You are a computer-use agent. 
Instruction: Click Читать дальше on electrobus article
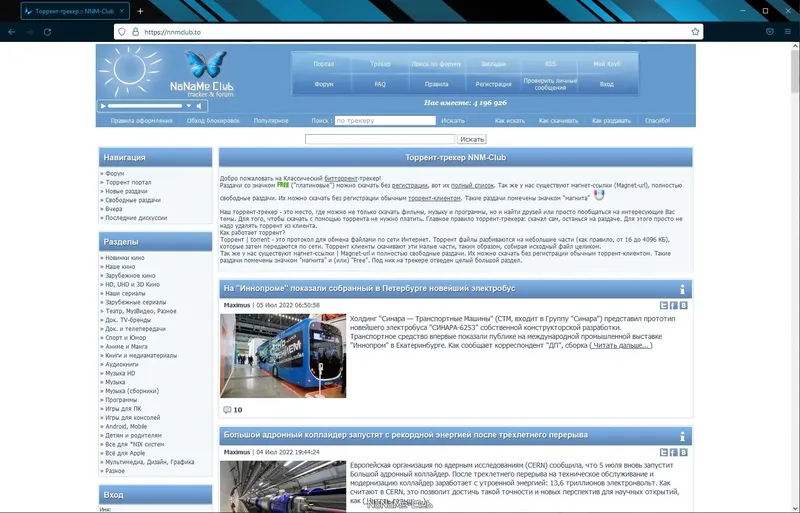pos(621,346)
